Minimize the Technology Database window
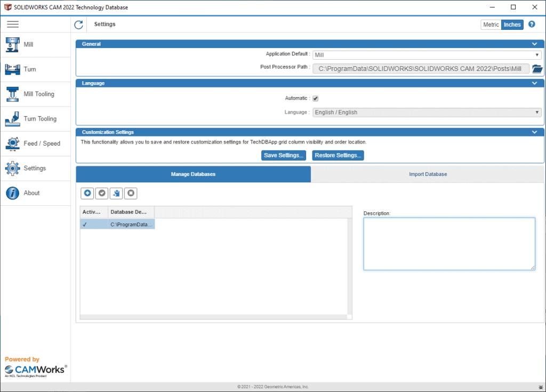This screenshot has width=546, height=392. (492, 7)
